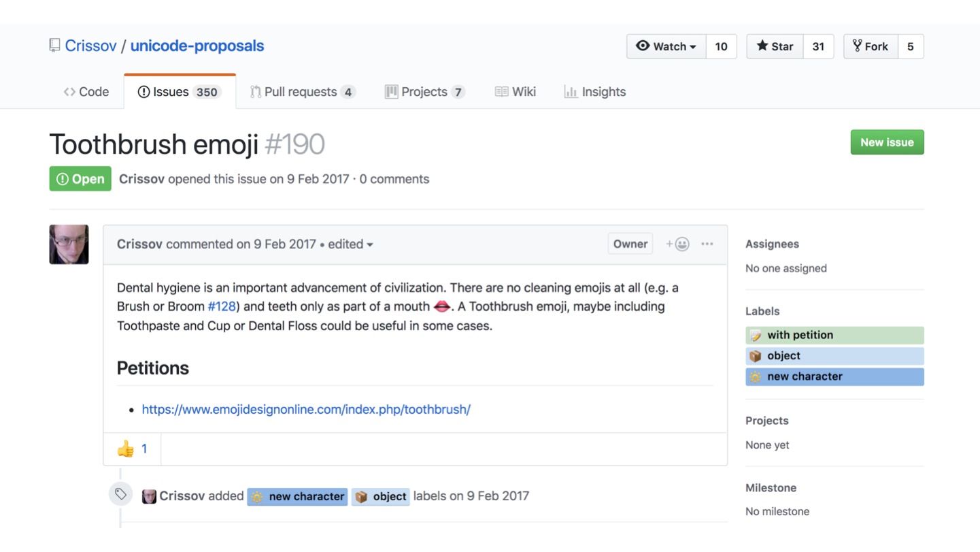Click the issue number #190
Image resolution: width=980 pixels, height=552 pixels.
(x=294, y=144)
